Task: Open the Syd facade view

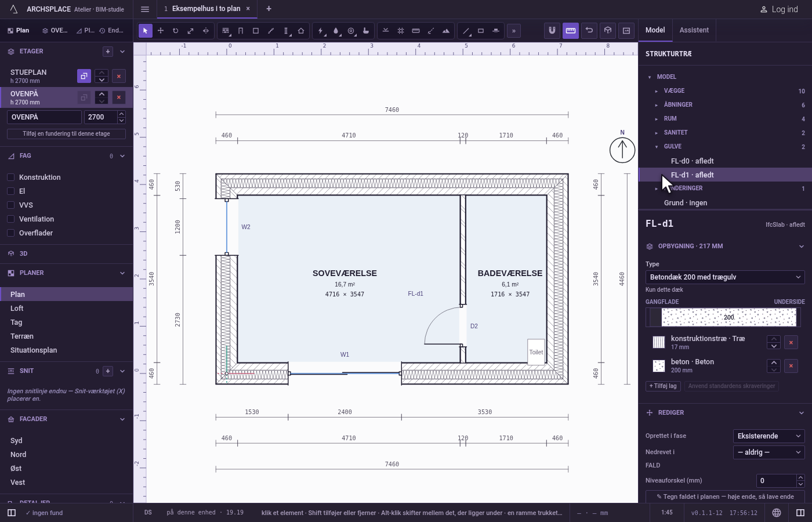Action: point(67,441)
